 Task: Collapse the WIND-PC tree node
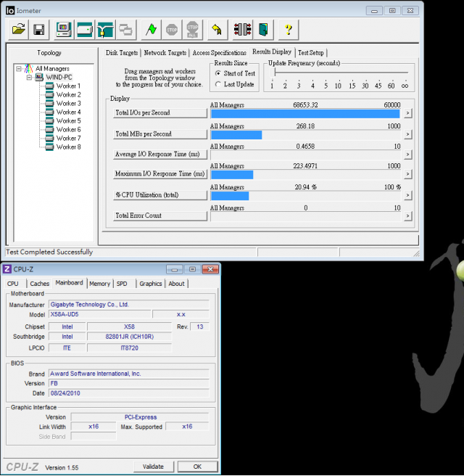pyautogui.click(x=29, y=78)
